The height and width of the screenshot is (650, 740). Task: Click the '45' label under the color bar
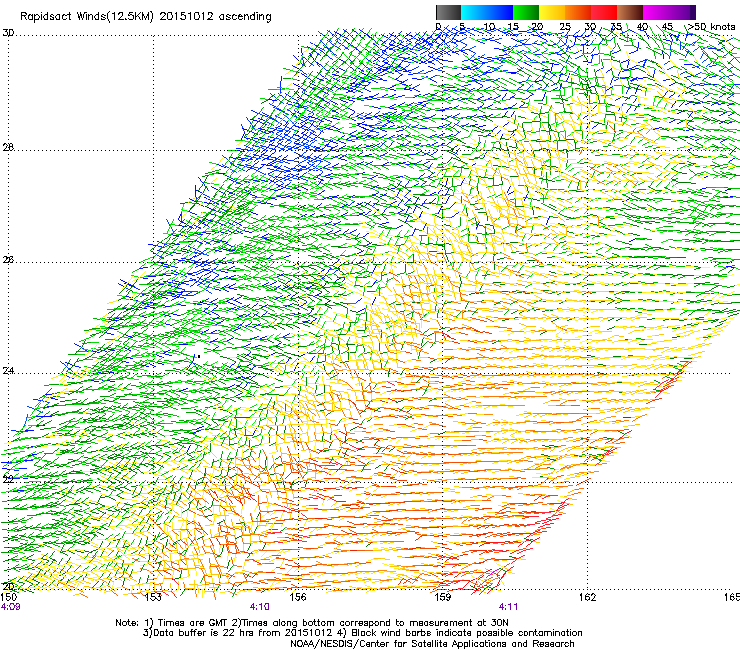[x=667, y=27]
